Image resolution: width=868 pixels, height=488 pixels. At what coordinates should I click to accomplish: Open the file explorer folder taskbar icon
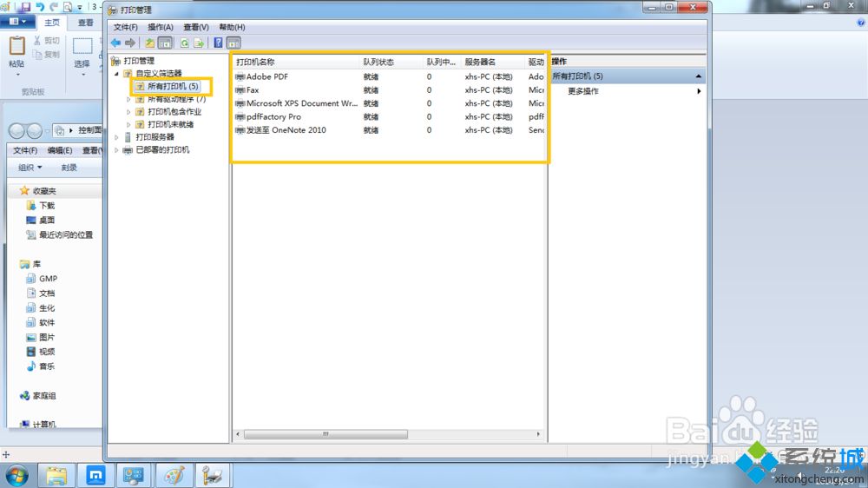pos(56,476)
